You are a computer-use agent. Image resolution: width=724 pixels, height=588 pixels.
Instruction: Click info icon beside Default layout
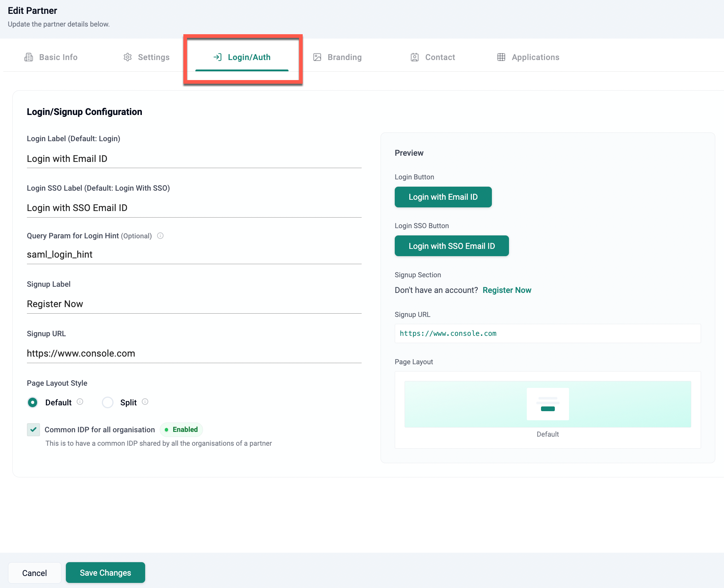[80, 402]
